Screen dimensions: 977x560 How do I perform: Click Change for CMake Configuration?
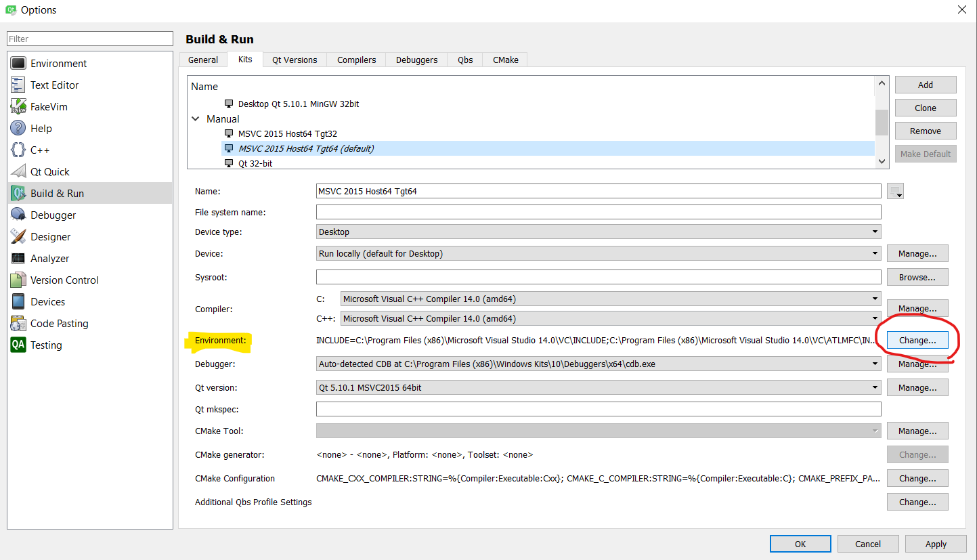[917, 478]
